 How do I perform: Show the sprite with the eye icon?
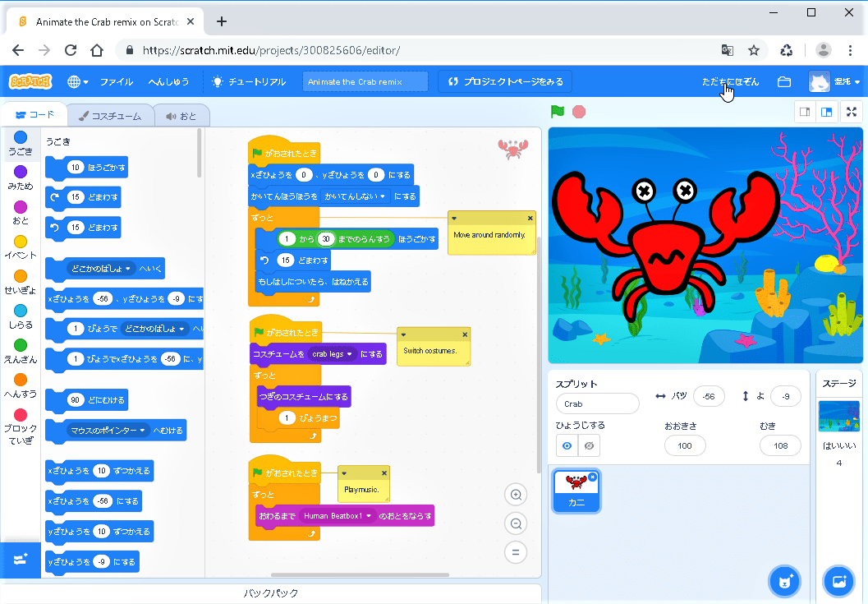567,445
